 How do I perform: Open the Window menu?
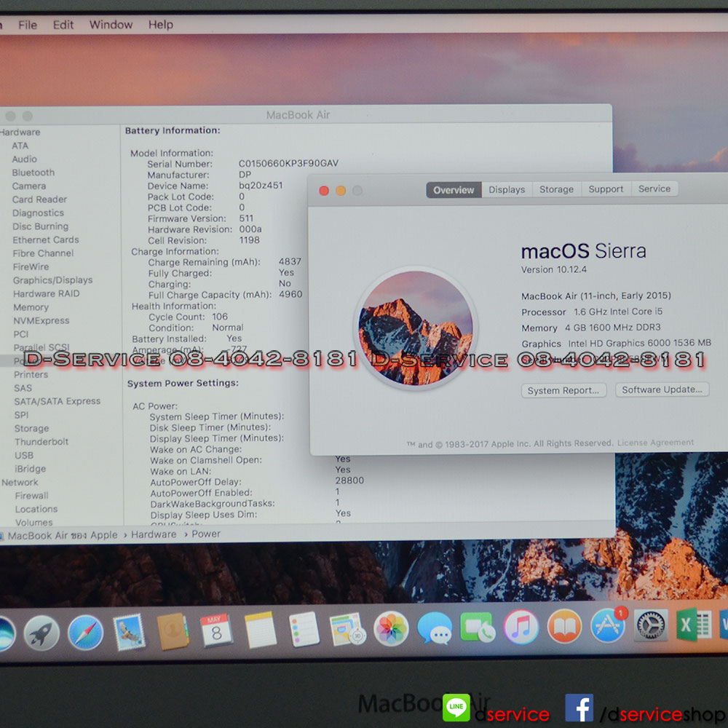(111, 25)
